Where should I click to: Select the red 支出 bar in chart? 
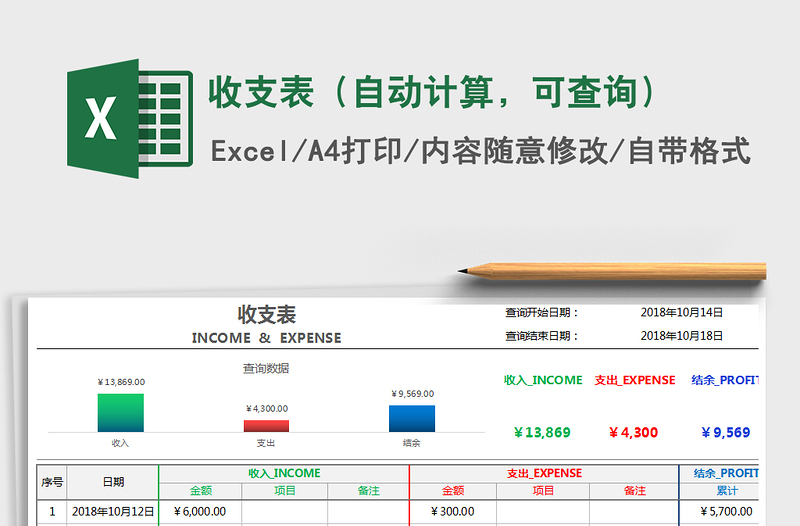click(x=266, y=426)
